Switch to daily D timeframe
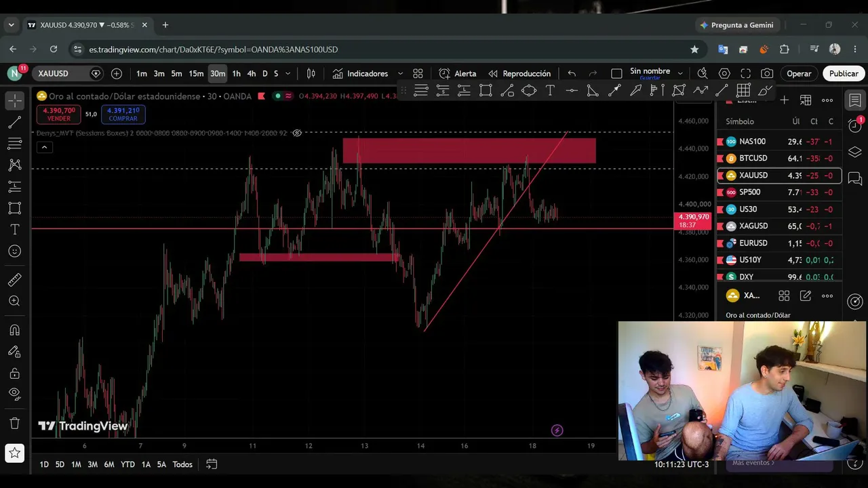The image size is (868, 488). coord(265,73)
